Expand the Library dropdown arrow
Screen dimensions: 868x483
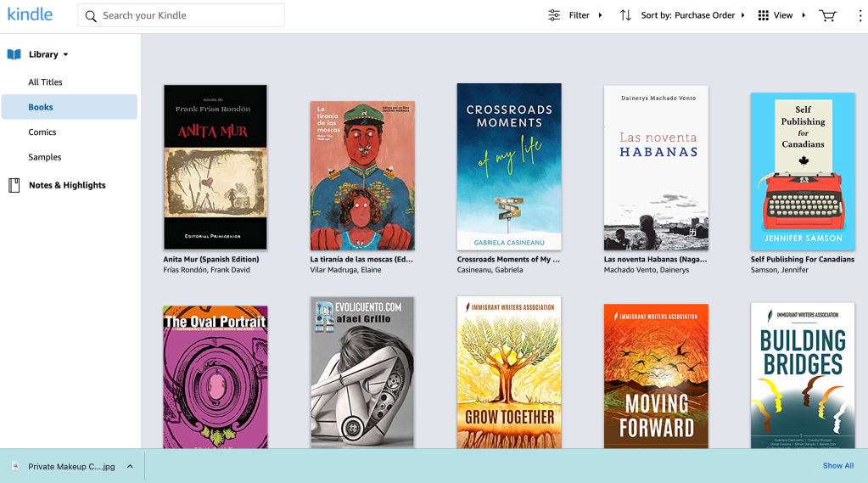[x=65, y=55]
